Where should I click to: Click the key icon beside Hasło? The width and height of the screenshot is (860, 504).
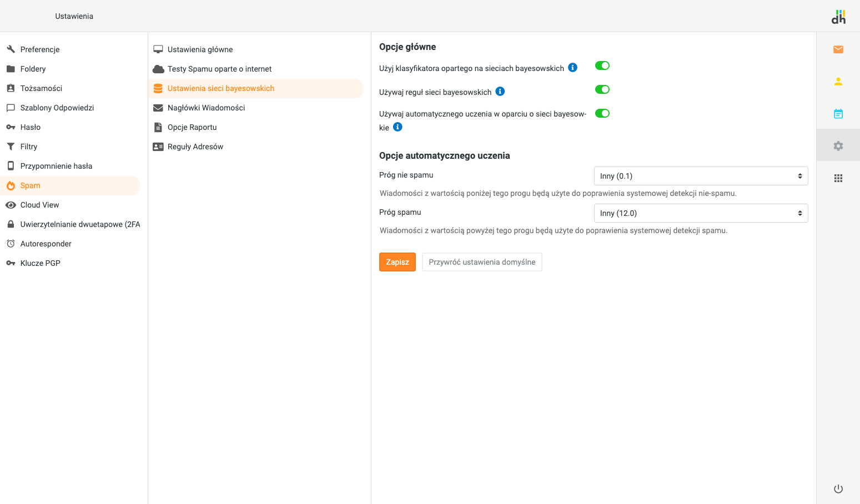11,127
